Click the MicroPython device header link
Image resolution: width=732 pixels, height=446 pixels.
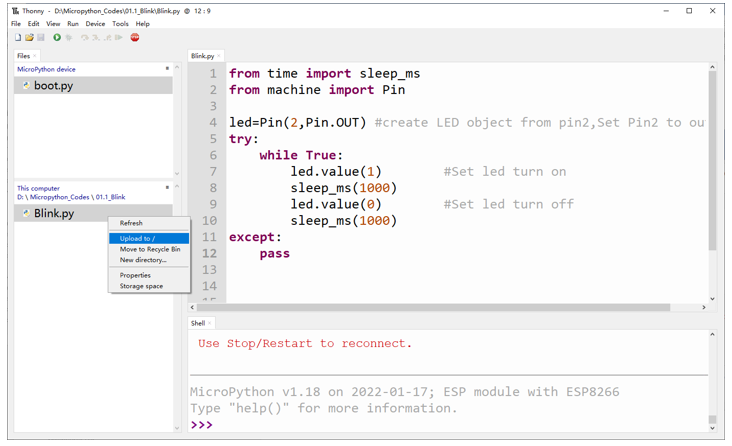[x=46, y=69]
